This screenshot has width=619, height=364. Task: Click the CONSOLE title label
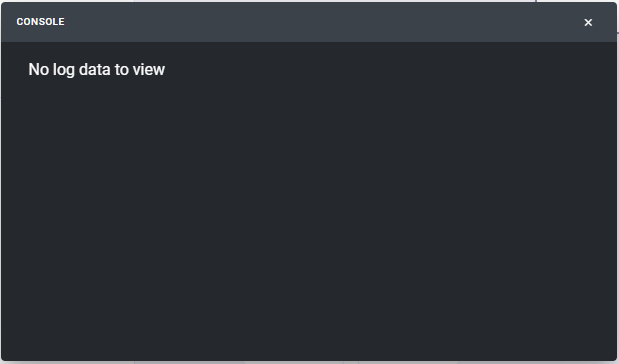pyautogui.click(x=40, y=22)
